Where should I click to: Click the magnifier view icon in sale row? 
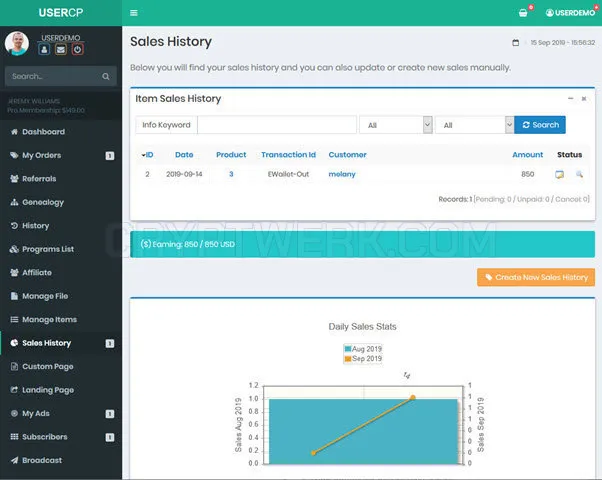click(579, 175)
